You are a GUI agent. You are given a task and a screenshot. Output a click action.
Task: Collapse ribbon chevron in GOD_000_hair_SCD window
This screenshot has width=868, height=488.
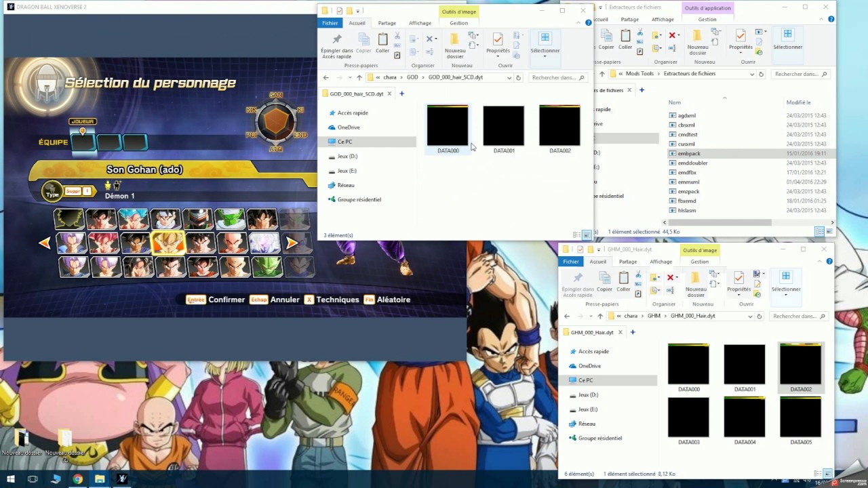point(579,23)
